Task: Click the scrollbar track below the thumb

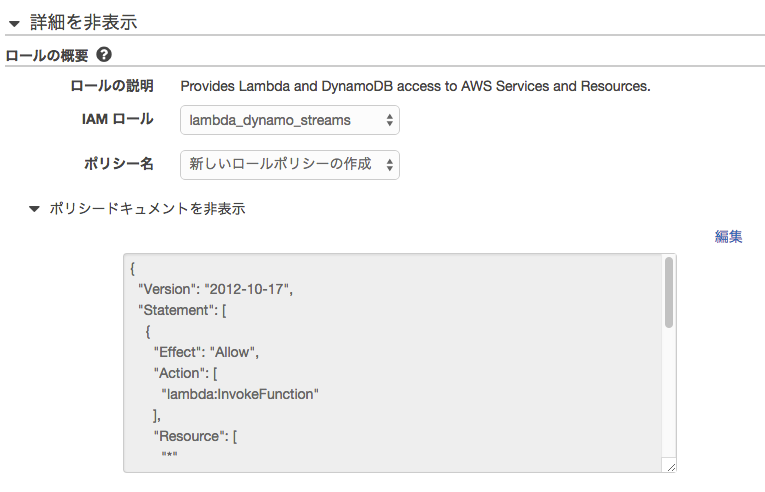Action: pyautogui.click(x=668, y=400)
